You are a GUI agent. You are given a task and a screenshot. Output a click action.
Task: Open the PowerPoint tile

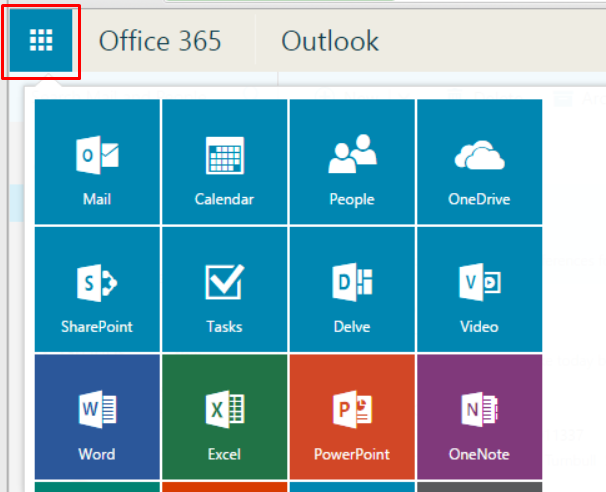click(x=352, y=417)
